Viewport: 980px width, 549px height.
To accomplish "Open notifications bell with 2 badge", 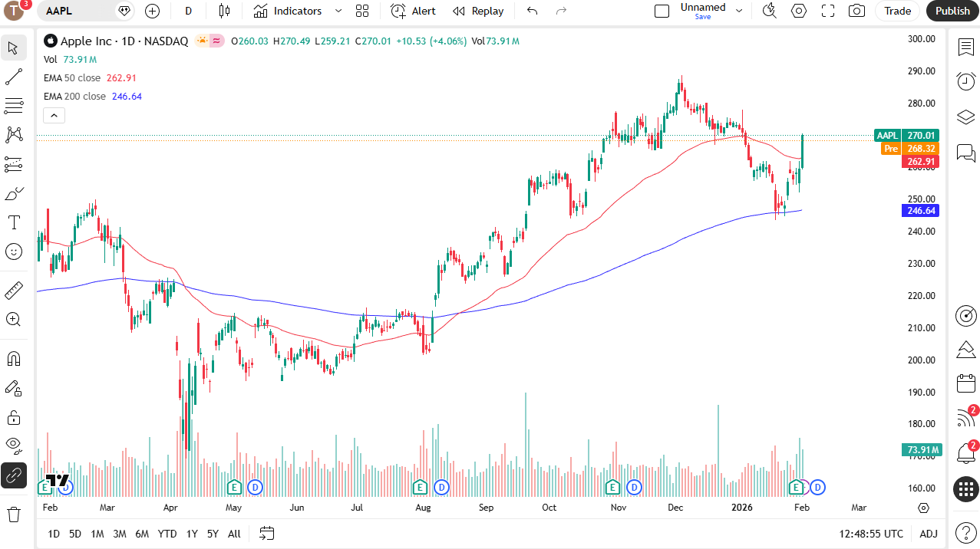I will pyautogui.click(x=965, y=453).
